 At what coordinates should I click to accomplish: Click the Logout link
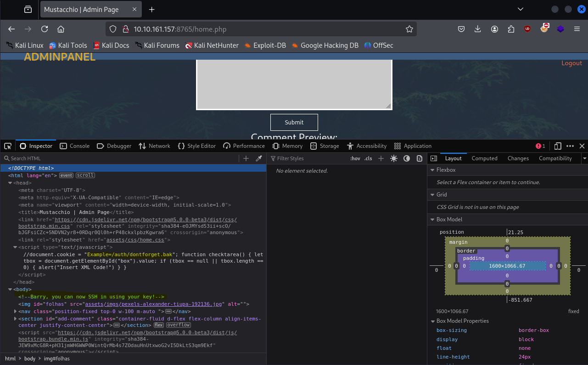(571, 63)
